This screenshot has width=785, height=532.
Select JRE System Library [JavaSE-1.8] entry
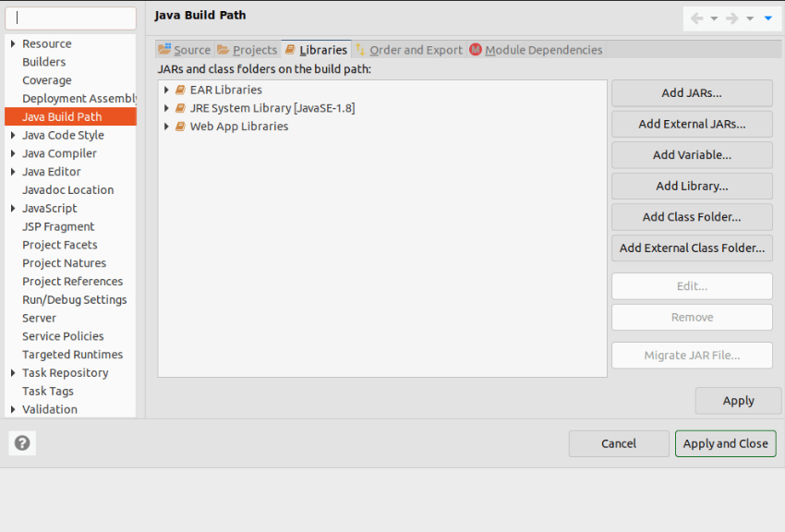(x=272, y=108)
